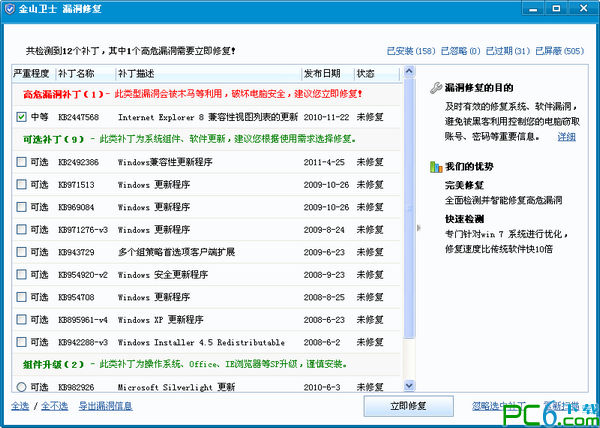Check the KB2492386 optional patch checkbox

pos(22,162)
